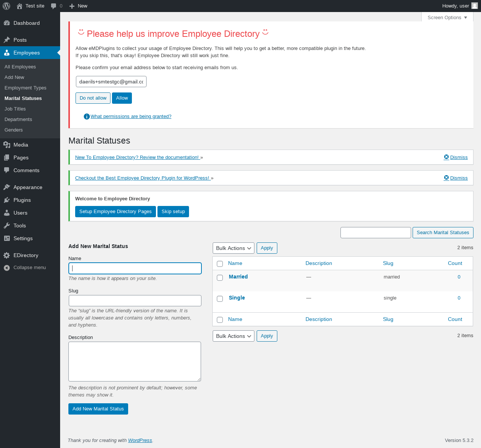
Task: Click the Media sidebar icon
Action: (x=7, y=145)
